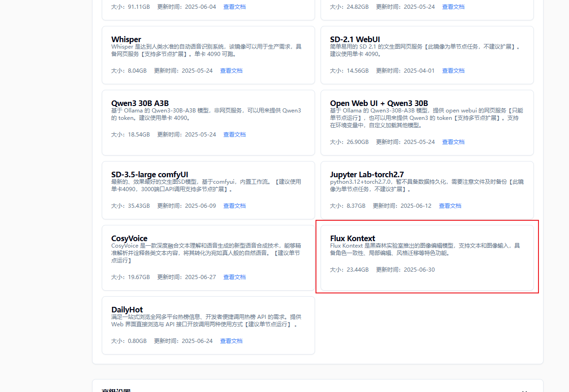This screenshot has height=392, width=569.
Task: Open 查看文档 for Jupyter Lab-torch2.7
Action: coord(450,206)
